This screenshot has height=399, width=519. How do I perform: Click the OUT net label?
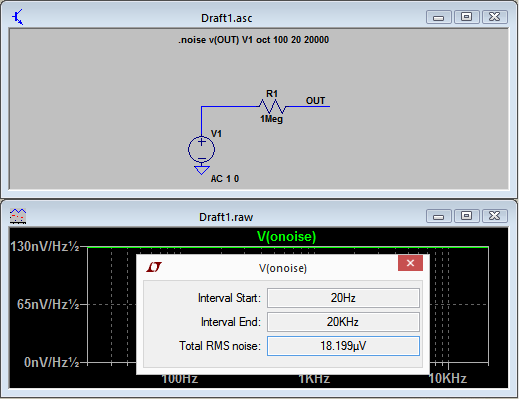[315, 101]
